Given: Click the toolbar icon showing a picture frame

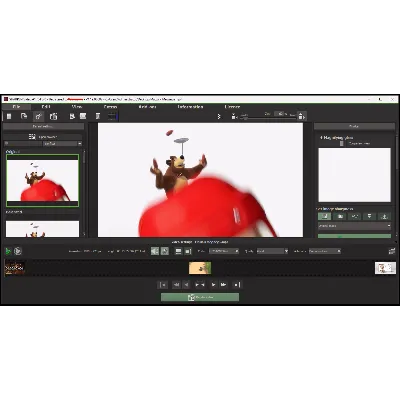Looking at the screenshot, I should pyautogui.click(x=83, y=116).
